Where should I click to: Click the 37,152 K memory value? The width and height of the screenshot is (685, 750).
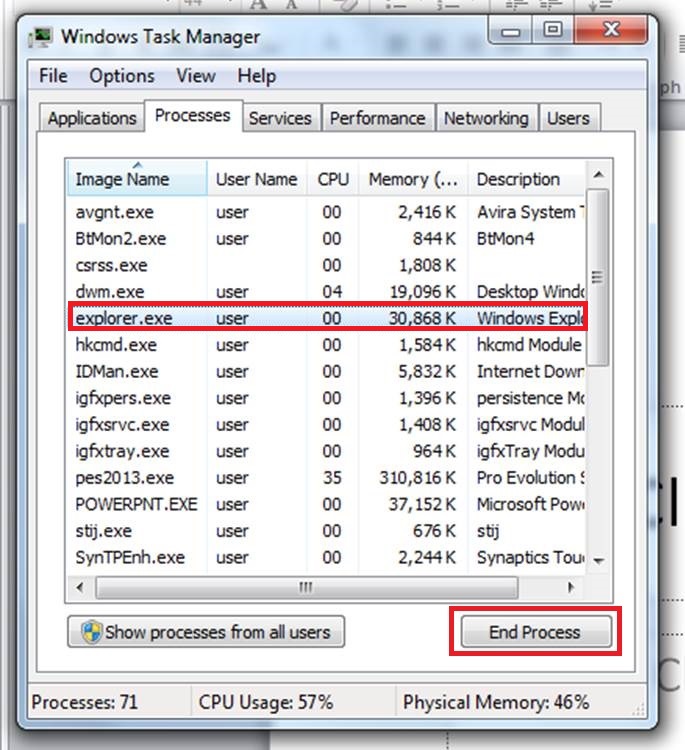pyautogui.click(x=422, y=504)
